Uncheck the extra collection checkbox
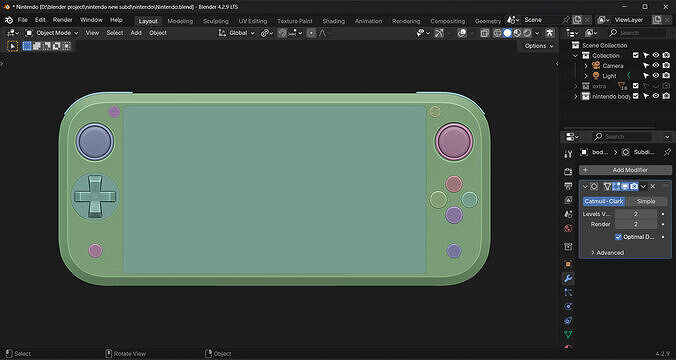This screenshot has width=676, height=360. point(635,86)
